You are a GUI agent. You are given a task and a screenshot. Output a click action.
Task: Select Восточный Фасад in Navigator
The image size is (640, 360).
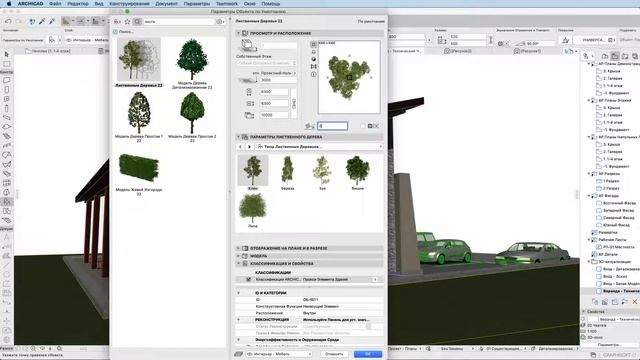(x=619, y=203)
